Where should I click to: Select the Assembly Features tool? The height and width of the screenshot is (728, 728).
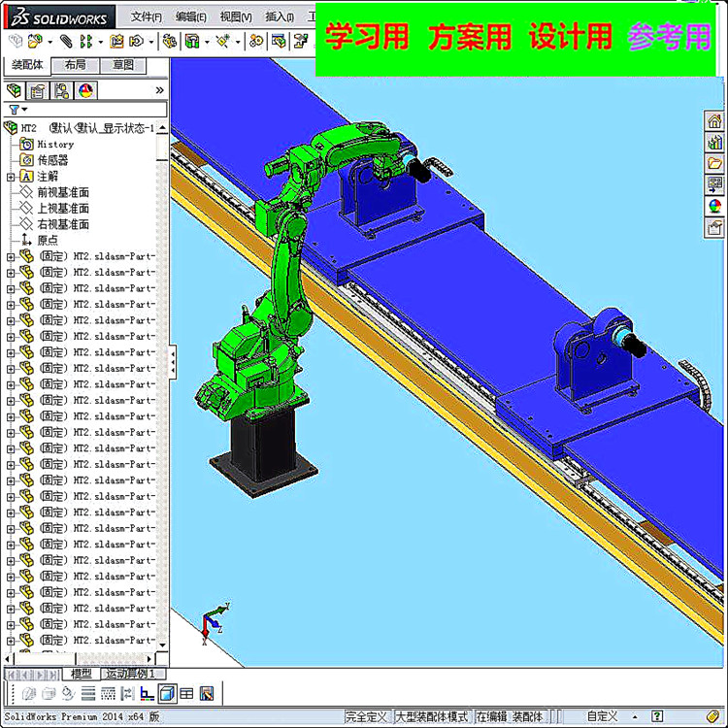point(192,42)
